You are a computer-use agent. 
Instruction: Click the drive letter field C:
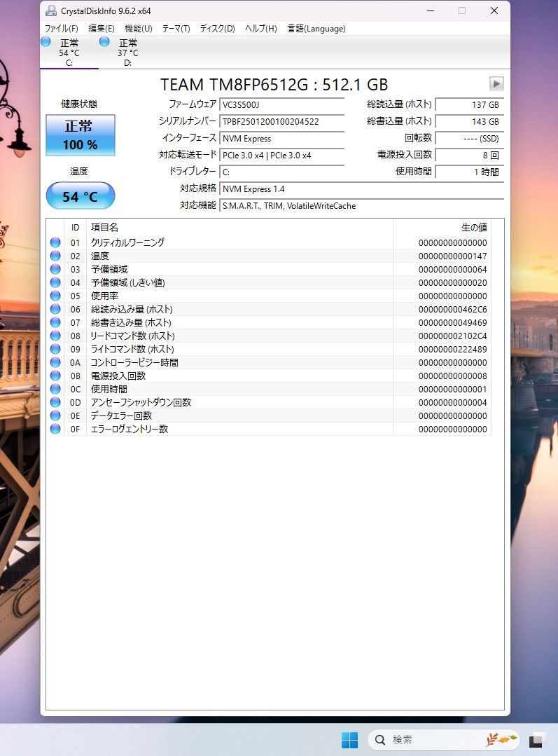pyautogui.click(x=282, y=172)
